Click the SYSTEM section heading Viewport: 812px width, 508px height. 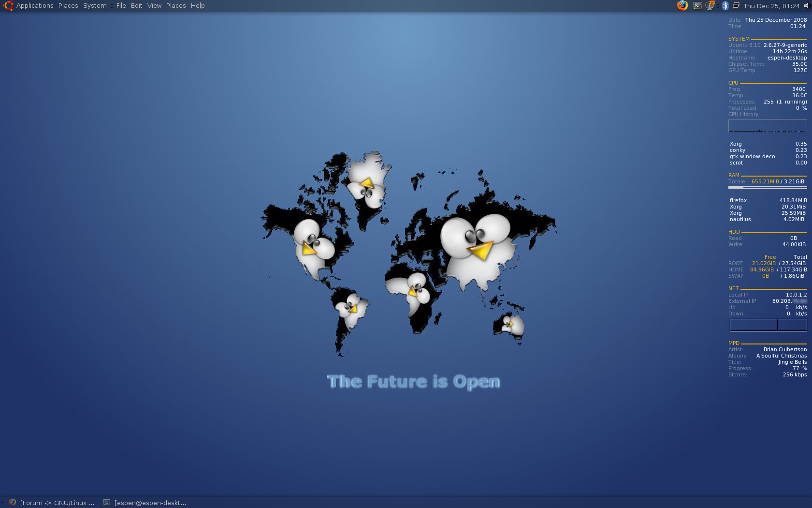[x=739, y=39]
